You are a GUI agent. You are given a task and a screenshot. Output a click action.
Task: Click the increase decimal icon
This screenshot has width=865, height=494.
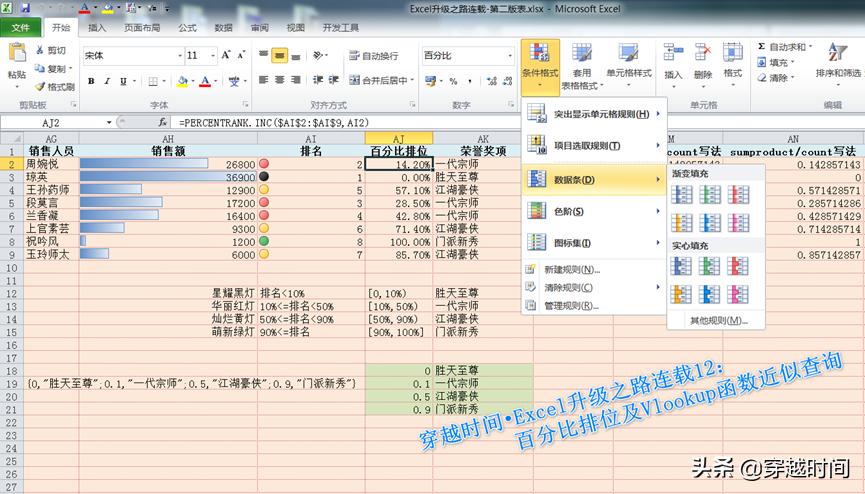(x=492, y=81)
